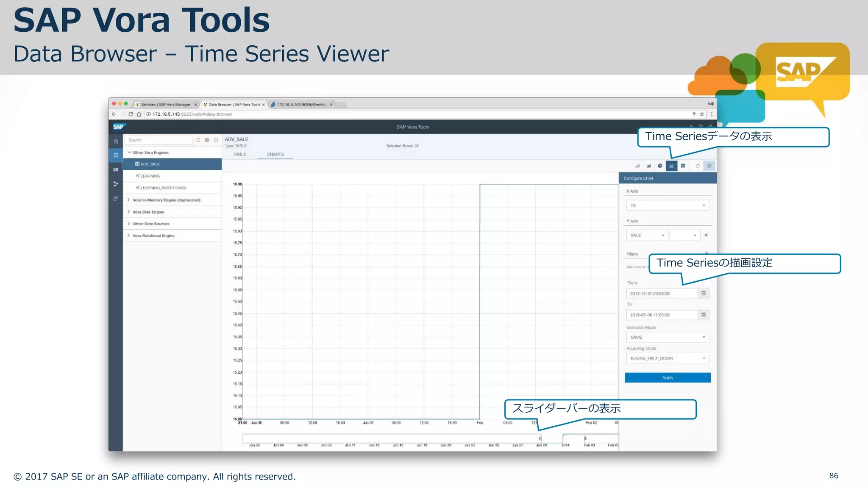Remove the SALE Y axis entry
The width and height of the screenshot is (868, 488).
click(x=706, y=235)
